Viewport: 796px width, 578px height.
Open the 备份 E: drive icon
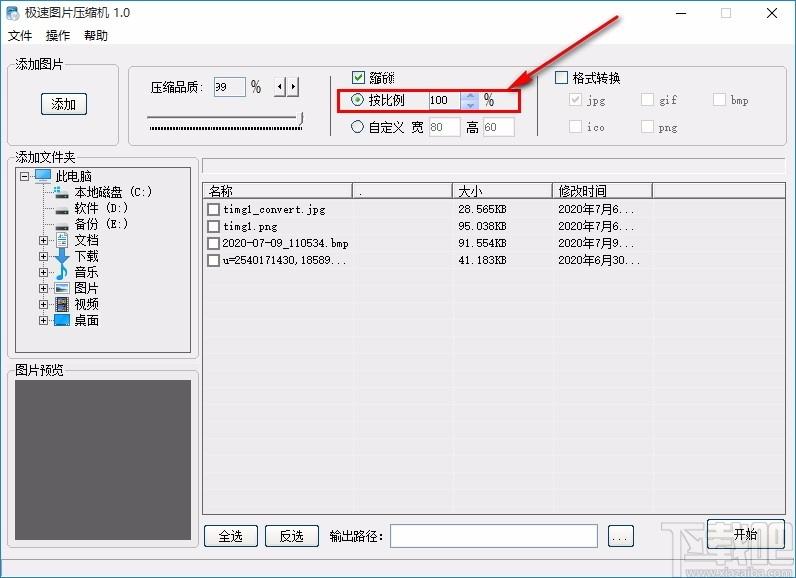click(62, 225)
